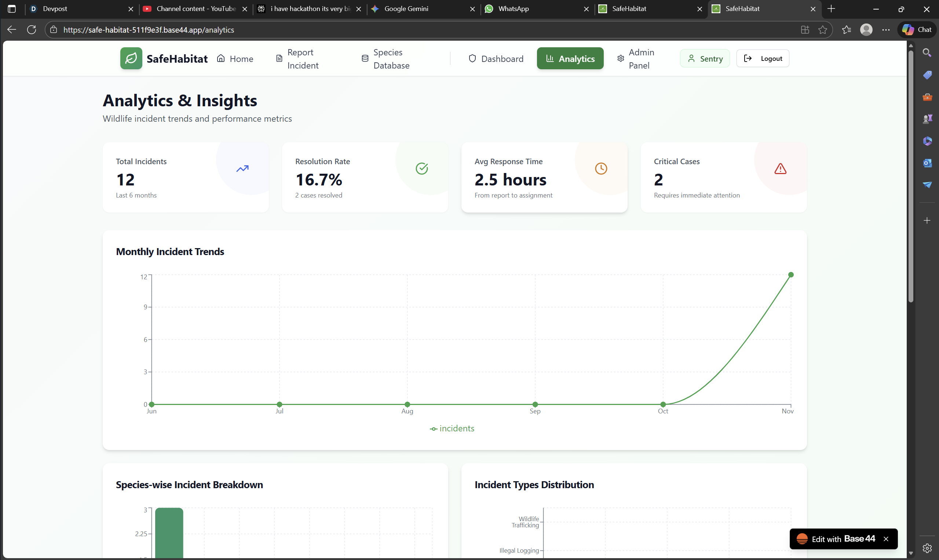The image size is (939, 560).
Task: Click the browser refresh icon
Action: (x=32, y=30)
